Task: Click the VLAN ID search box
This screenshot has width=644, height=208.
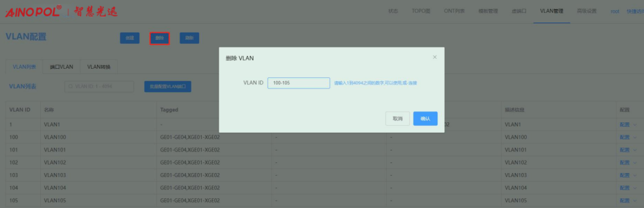Action: [99, 87]
